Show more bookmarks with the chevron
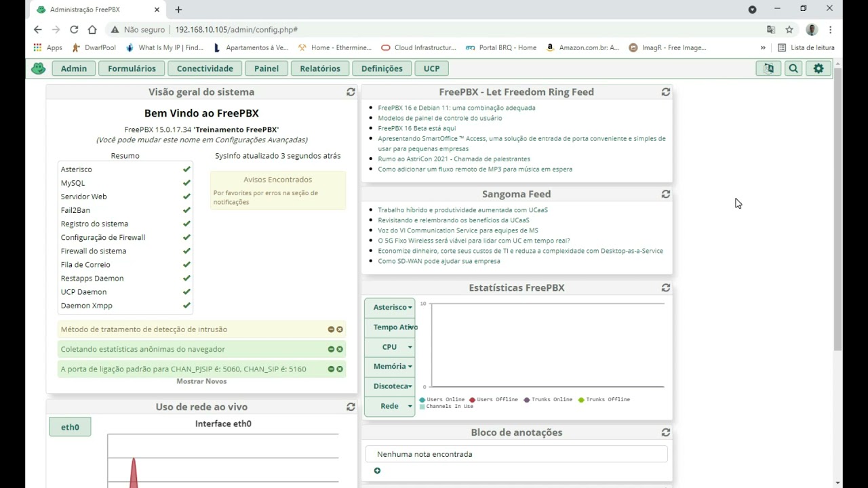This screenshot has height=488, width=868. [x=763, y=47]
